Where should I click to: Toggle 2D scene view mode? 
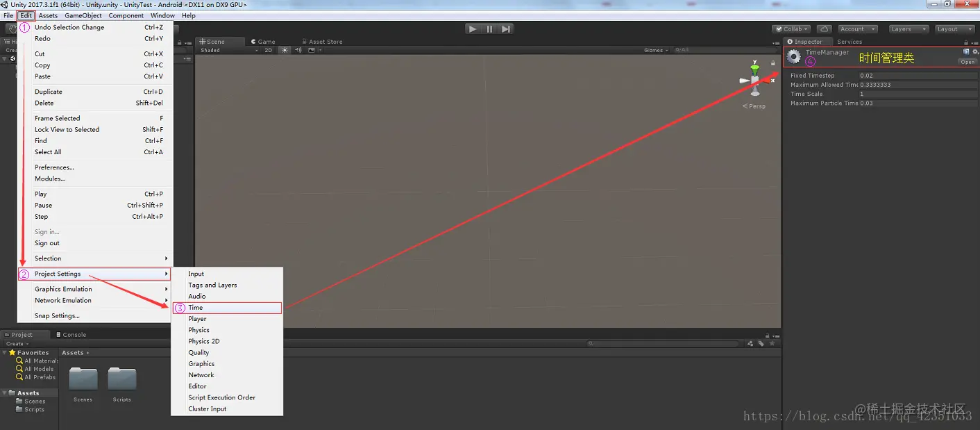point(269,50)
